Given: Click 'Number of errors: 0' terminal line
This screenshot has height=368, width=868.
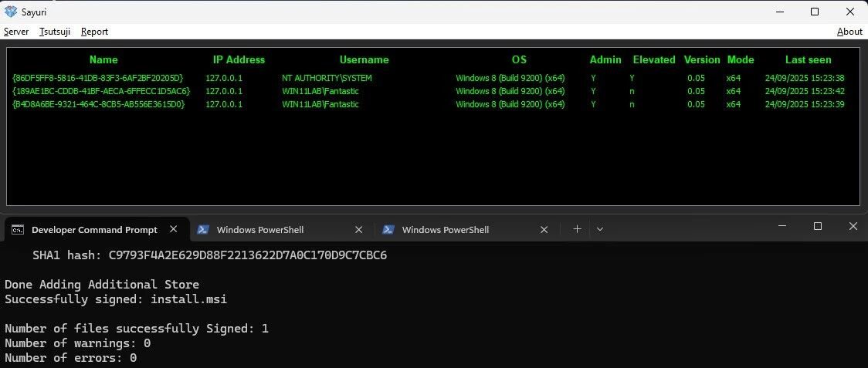Looking at the screenshot, I should pyautogui.click(x=71, y=358).
